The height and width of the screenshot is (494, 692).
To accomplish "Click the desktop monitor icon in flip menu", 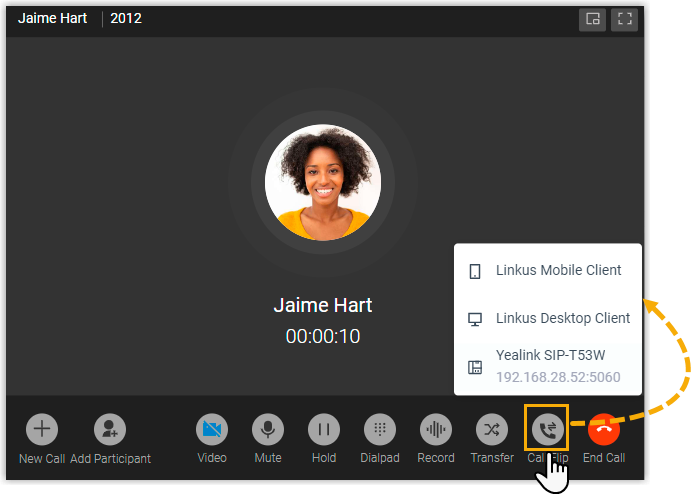I will point(475,319).
